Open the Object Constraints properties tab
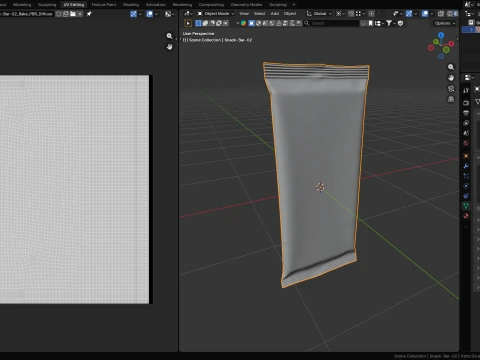 point(466,196)
